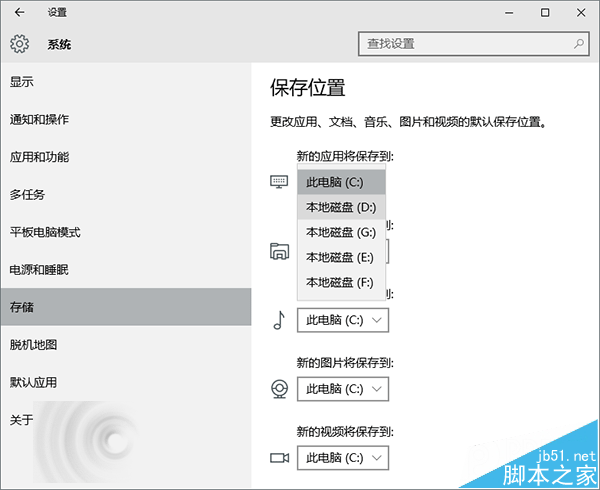Open the new music save location dropdown
The width and height of the screenshot is (600, 490).
click(x=343, y=320)
